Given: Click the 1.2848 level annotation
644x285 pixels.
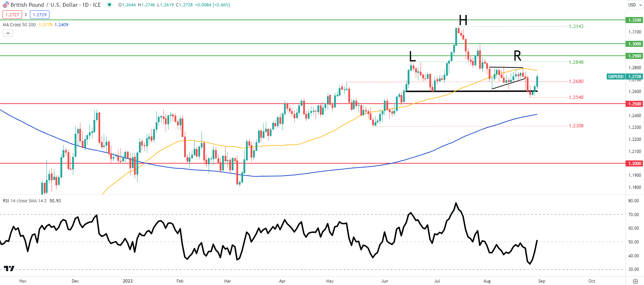Looking at the screenshot, I should click(x=576, y=62).
